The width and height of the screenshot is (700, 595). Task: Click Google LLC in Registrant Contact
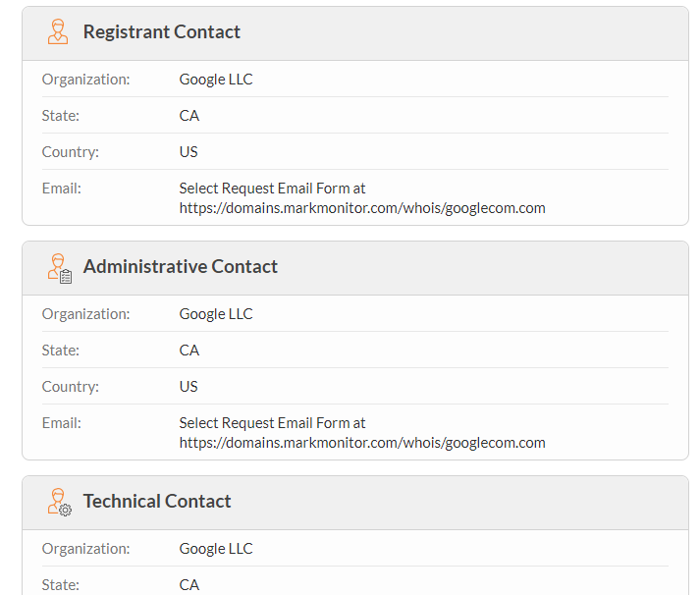click(216, 80)
